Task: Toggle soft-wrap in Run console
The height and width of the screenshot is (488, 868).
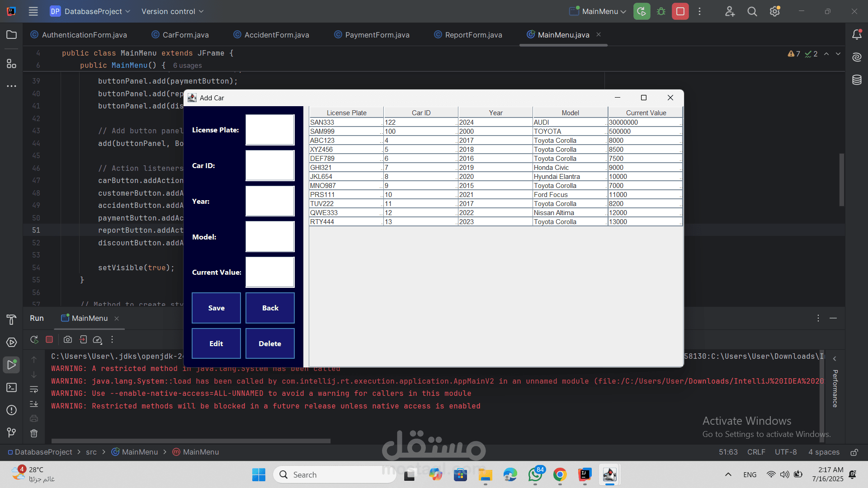Action: tap(34, 389)
